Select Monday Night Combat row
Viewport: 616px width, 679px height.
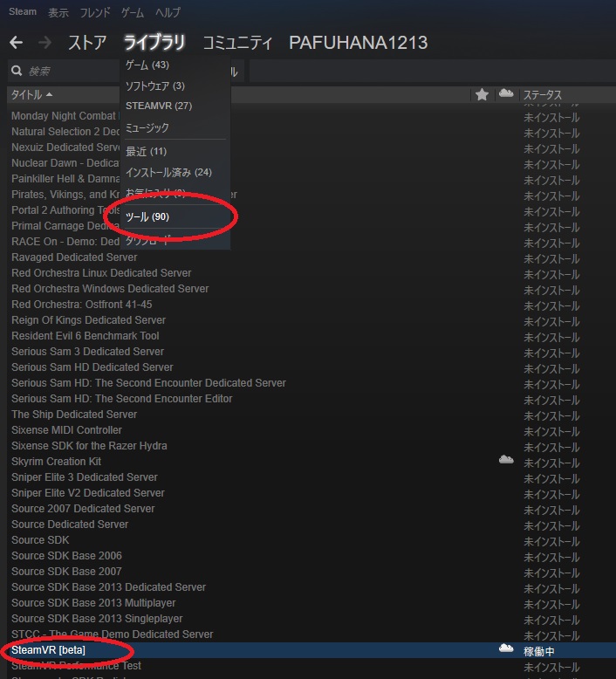(65, 116)
